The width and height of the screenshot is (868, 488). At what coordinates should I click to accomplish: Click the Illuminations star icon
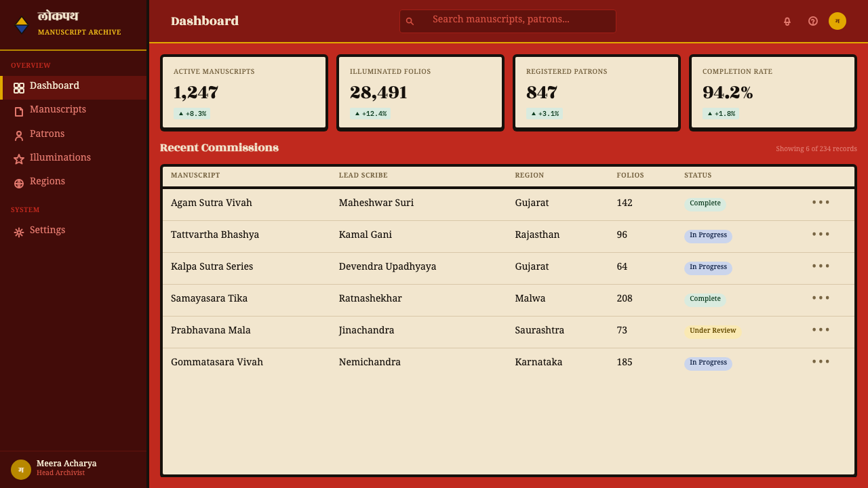pyautogui.click(x=19, y=159)
